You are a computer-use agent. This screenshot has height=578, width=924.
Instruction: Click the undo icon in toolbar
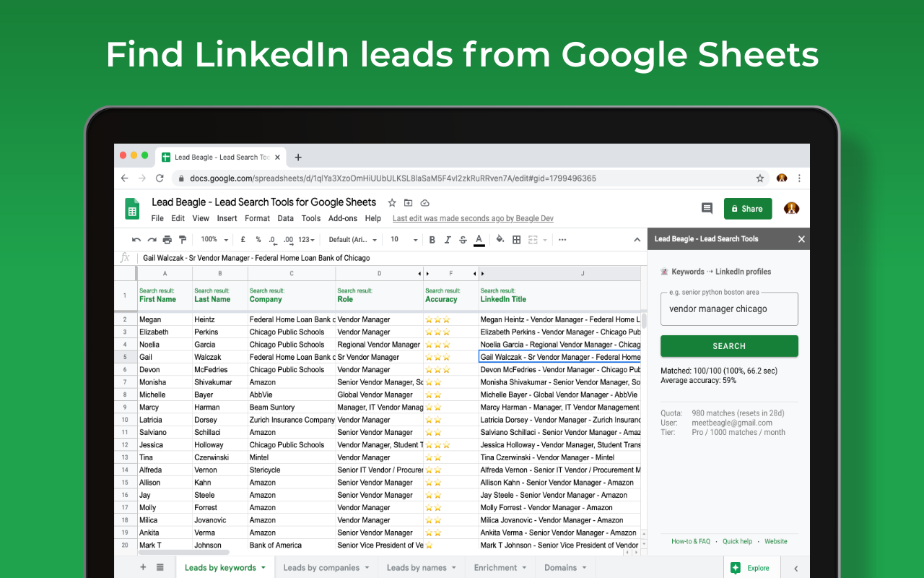pos(136,240)
